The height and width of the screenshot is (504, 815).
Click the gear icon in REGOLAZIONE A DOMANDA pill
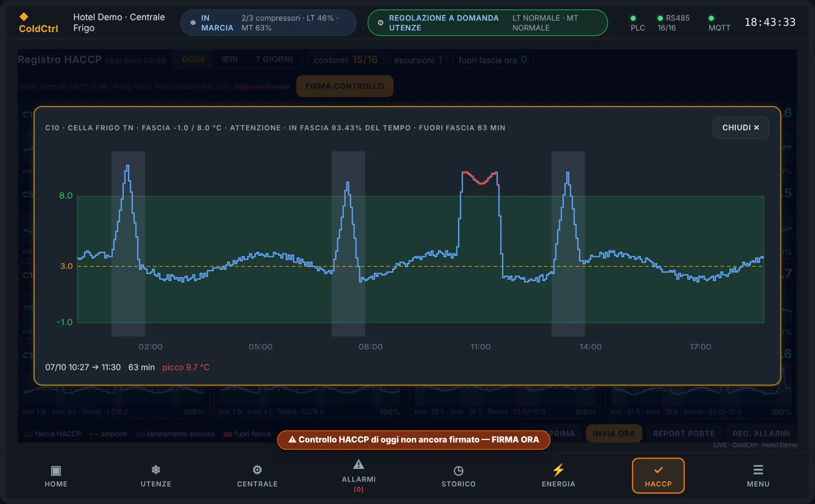pos(381,23)
